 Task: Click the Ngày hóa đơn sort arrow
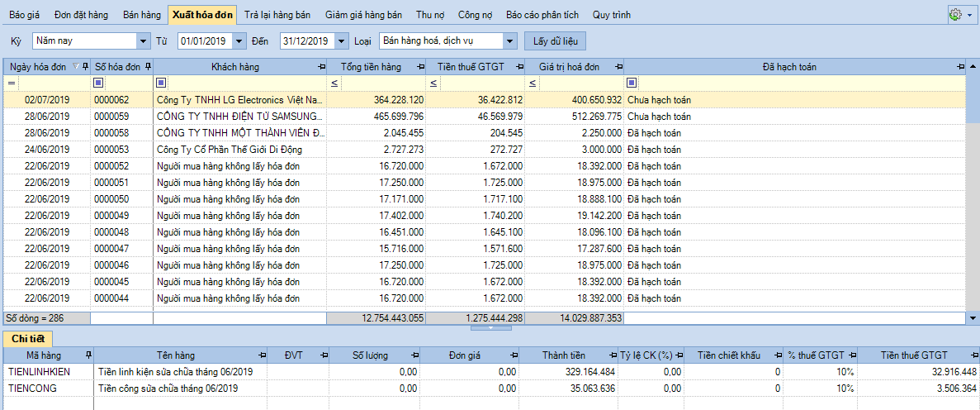click(77, 66)
